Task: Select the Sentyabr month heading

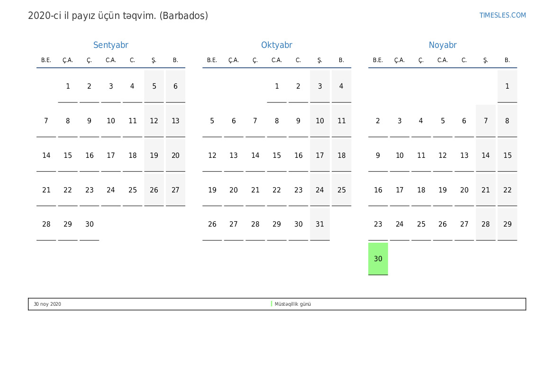Action: (x=110, y=45)
